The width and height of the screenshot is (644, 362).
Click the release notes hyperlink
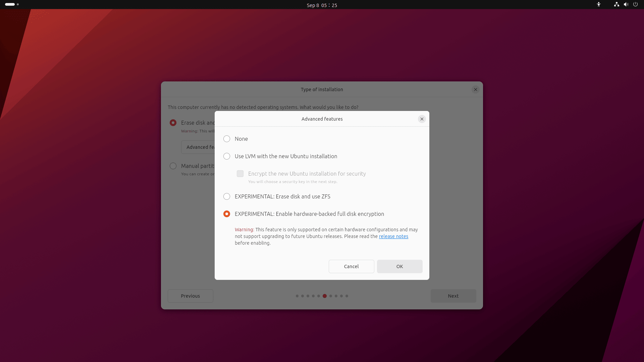(394, 236)
